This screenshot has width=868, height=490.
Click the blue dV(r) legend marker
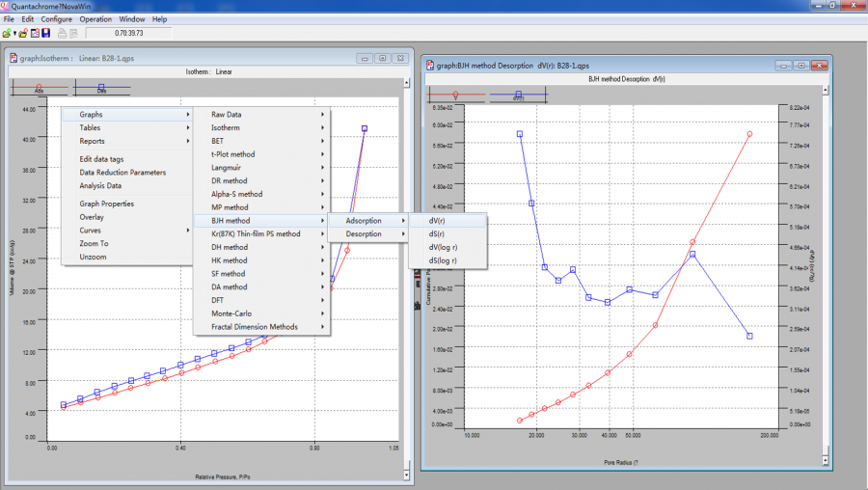519,95
